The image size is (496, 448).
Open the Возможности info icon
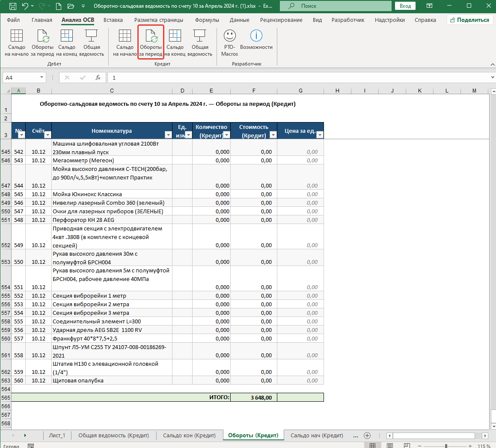[256, 36]
